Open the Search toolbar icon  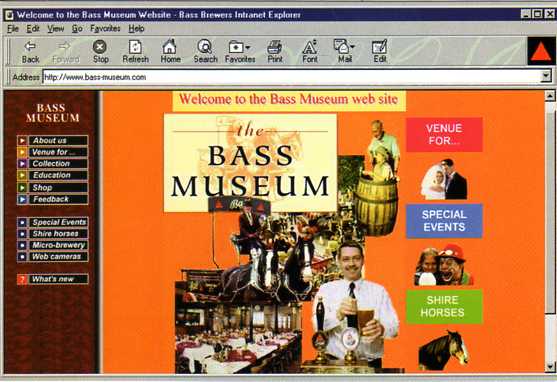point(205,46)
